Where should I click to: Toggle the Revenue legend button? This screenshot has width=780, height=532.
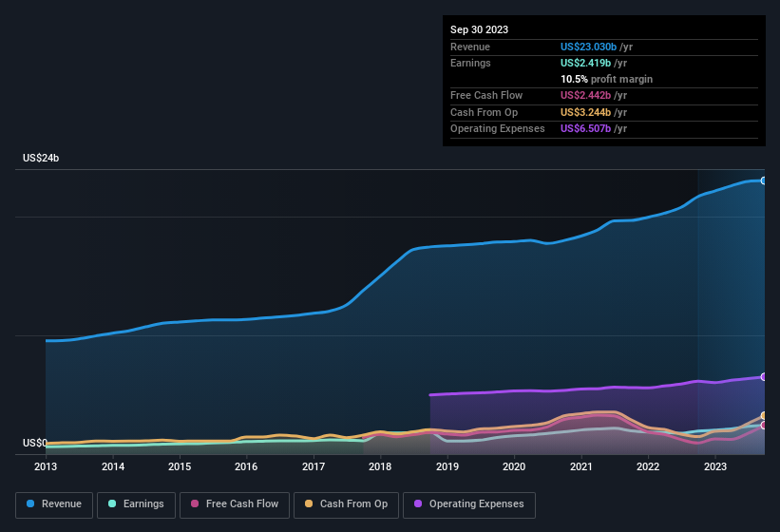point(54,504)
